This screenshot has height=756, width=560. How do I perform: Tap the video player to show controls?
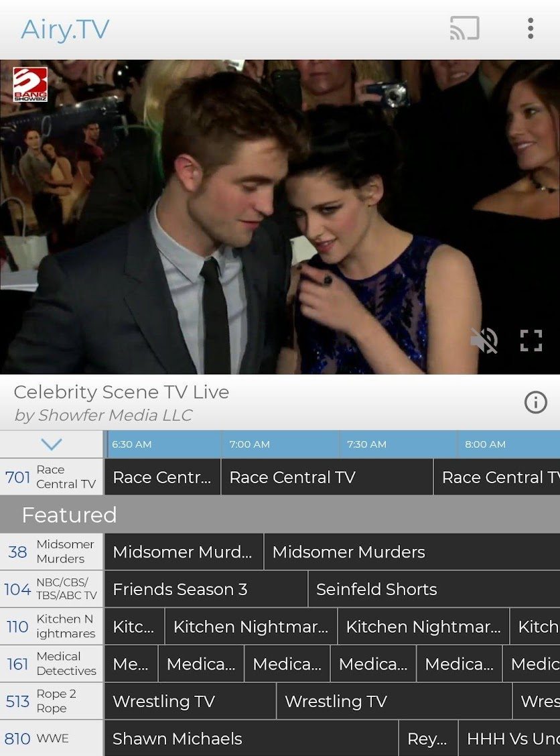coord(280,214)
